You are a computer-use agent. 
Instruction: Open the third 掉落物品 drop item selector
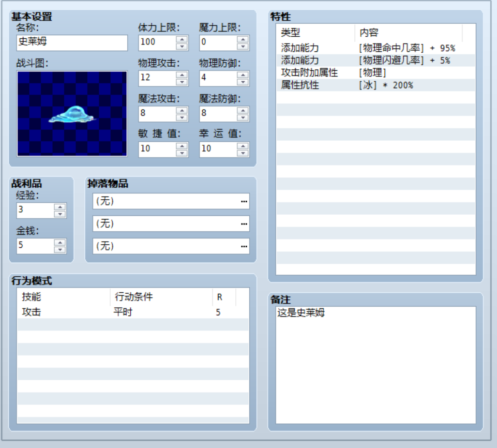tap(171, 246)
